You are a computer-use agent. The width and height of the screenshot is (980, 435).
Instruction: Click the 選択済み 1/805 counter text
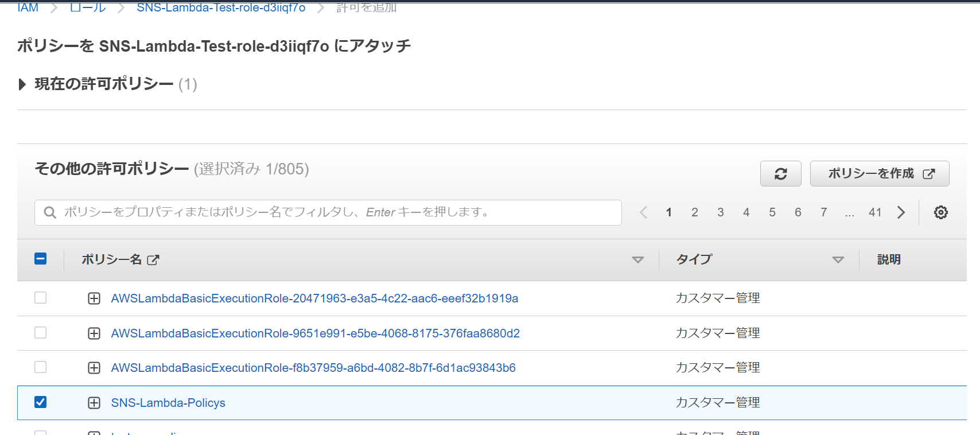[x=251, y=169]
